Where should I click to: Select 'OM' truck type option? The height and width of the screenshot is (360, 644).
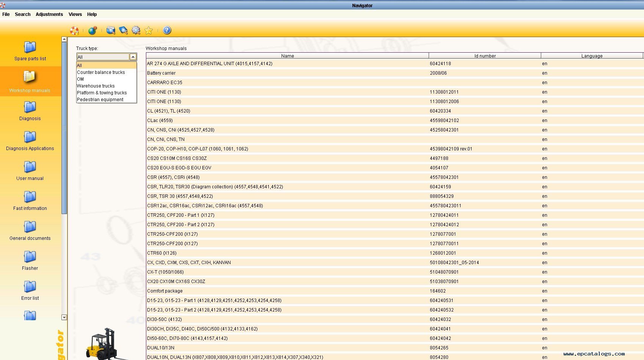[x=106, y=79]
